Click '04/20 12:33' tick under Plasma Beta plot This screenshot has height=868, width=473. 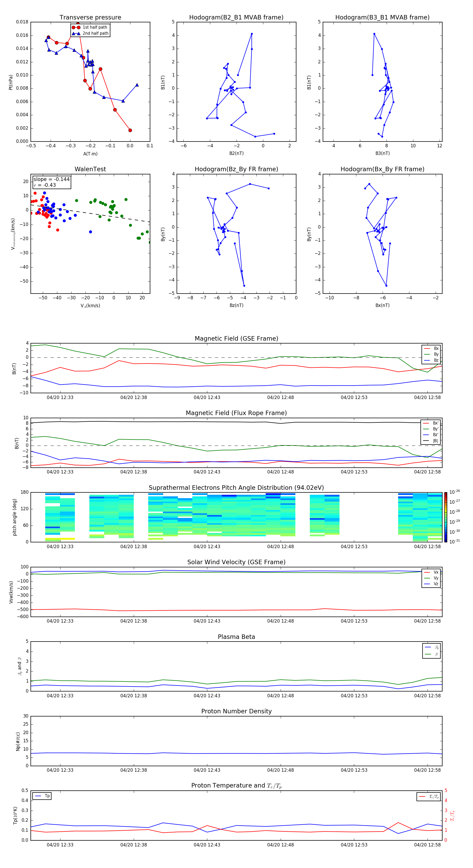coord(60,695)
